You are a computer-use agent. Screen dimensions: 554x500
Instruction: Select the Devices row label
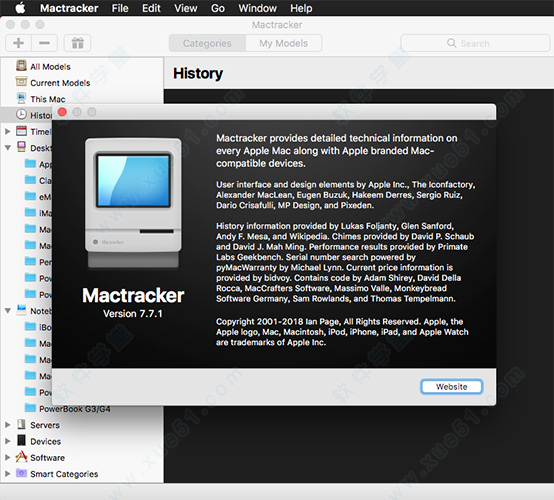point(46,441)
